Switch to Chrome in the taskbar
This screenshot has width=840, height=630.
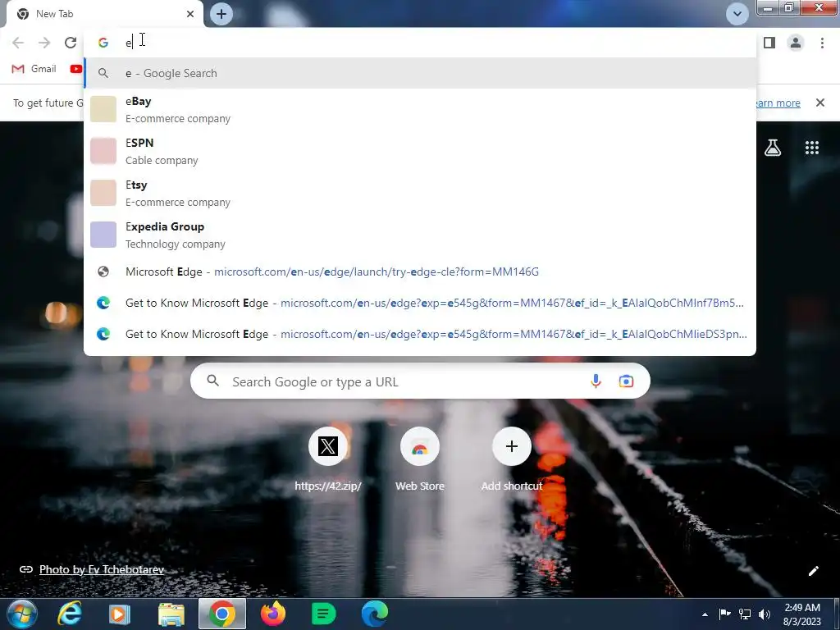click(221, 614)
